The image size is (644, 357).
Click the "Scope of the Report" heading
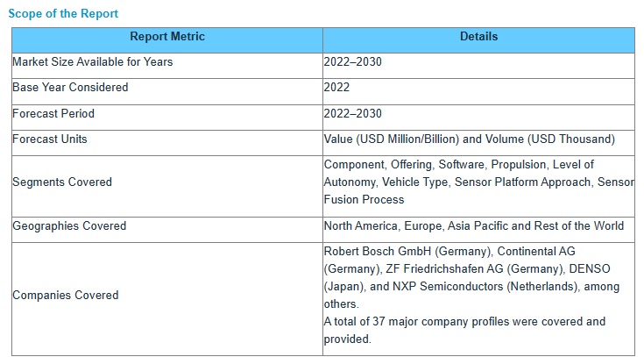[x=63, y=14]
